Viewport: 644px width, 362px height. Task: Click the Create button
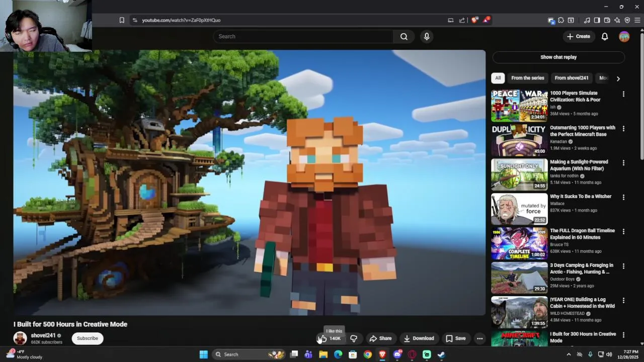point(578,36)
